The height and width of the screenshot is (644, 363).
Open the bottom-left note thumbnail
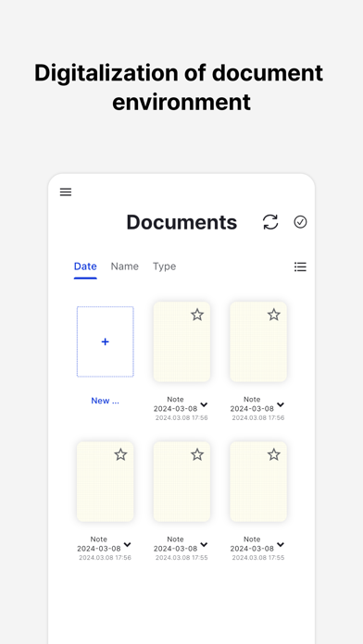coord(106,481)
